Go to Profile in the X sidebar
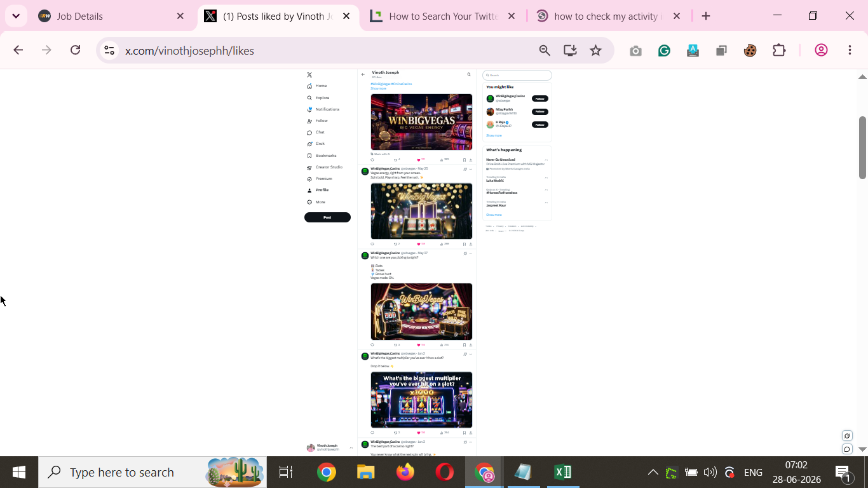 click(318, 190)
